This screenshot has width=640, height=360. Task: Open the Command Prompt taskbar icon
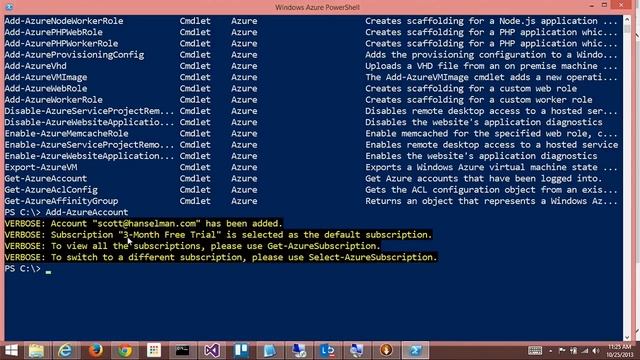183,350
